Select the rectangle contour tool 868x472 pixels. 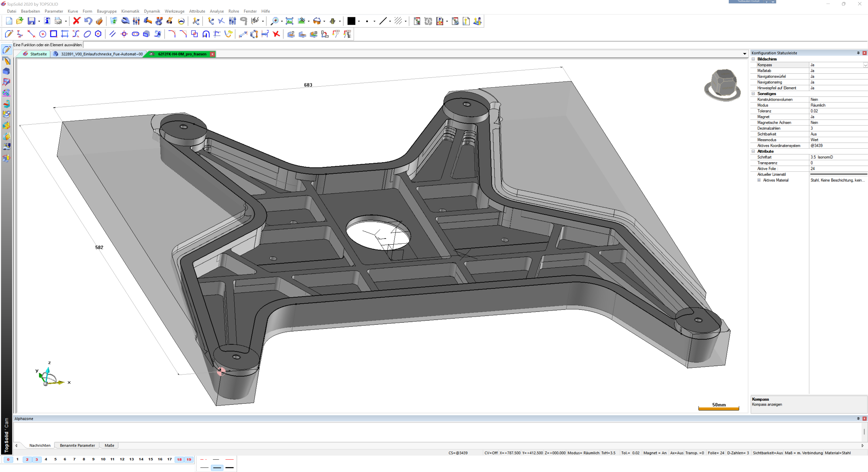coord(54,34)
